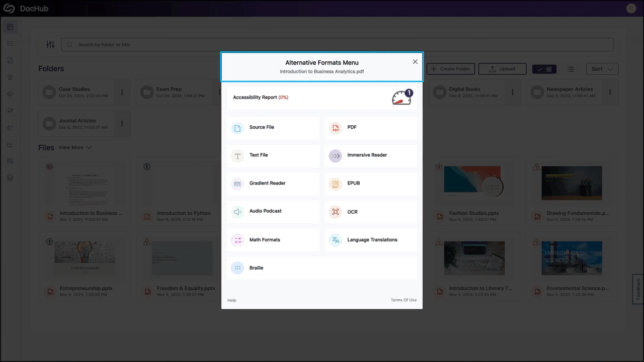This screenshot has width=644, height=362.
Task: Expand the Sort dropdown
Action: click(602, 69)
